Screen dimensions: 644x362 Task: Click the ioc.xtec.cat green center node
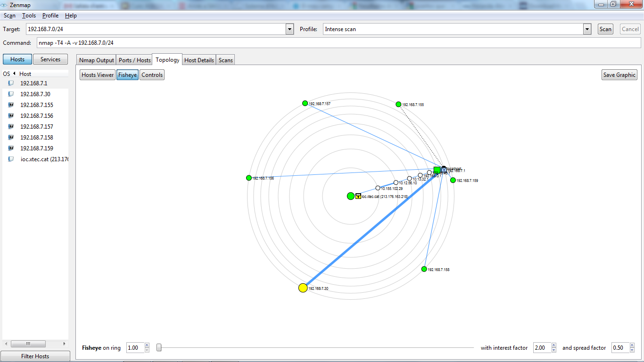tap(350, 196)
